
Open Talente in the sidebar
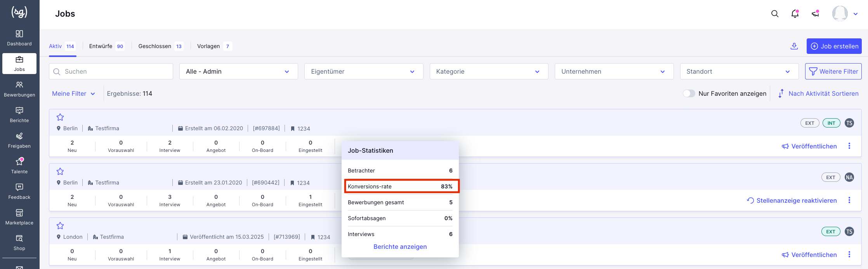click(x=19, y=166)
